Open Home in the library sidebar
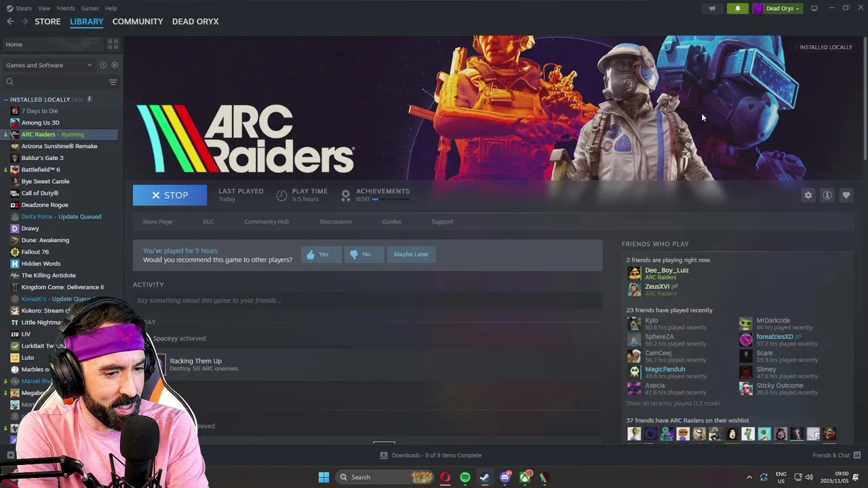 [53, 44]
